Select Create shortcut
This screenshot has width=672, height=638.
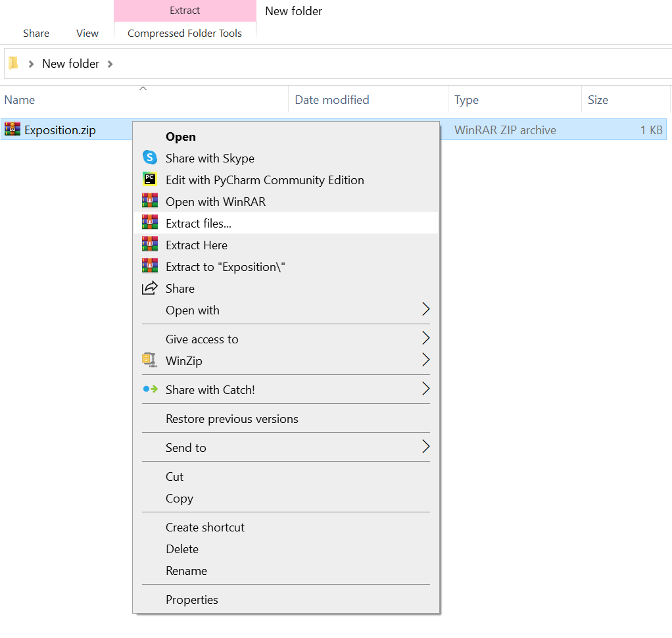coord(286,527)
